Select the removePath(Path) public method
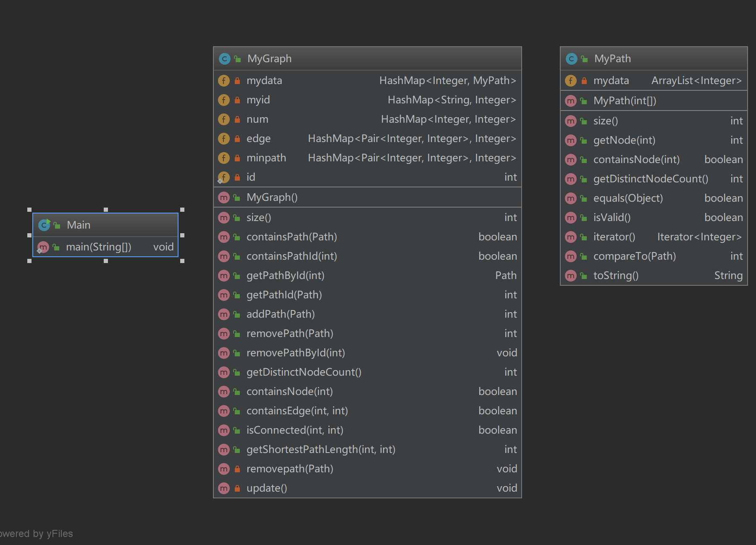 (x=367, y=334)
